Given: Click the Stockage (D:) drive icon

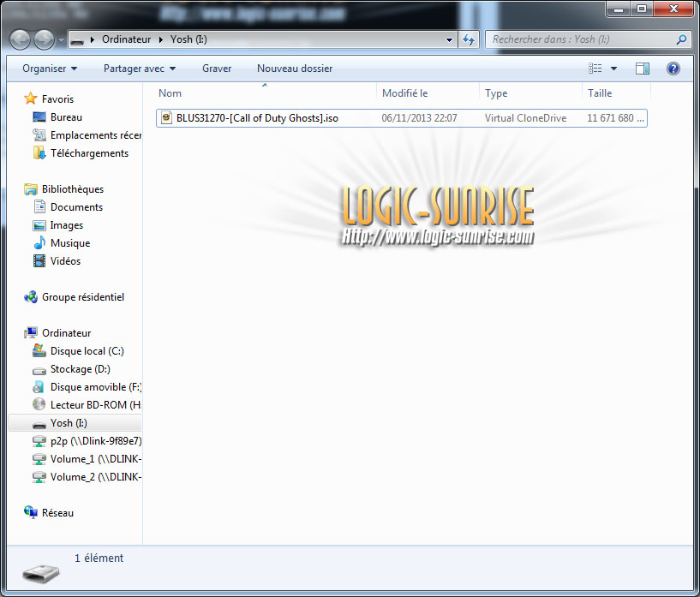Looking at the screenshot, I should click(x=39, y=370).
